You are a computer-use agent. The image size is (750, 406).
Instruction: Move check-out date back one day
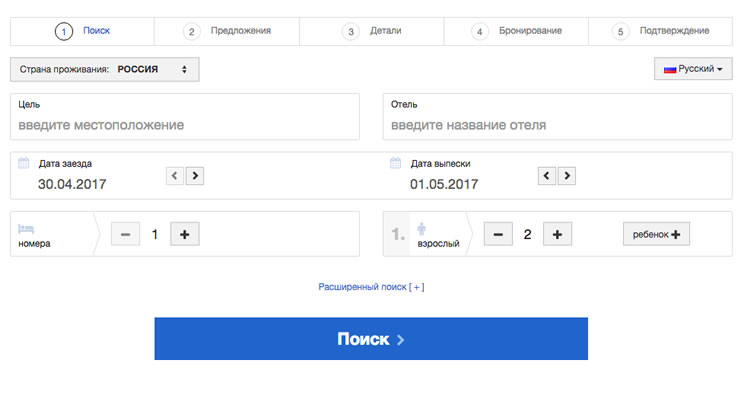click(546, 176)
